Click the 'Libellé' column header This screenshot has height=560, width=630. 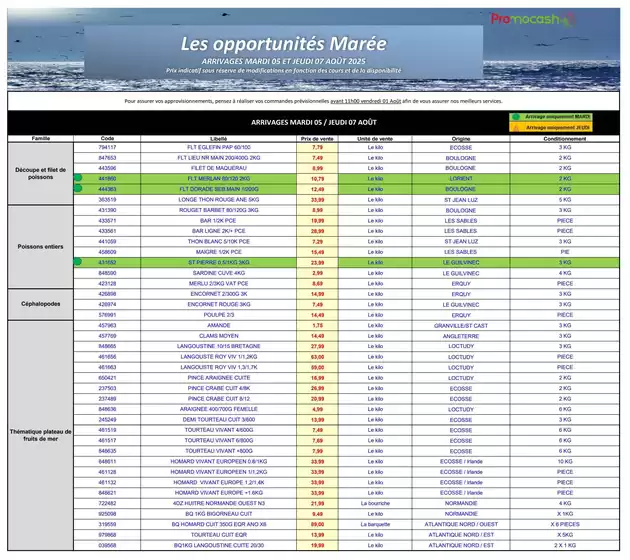point(219,139)
